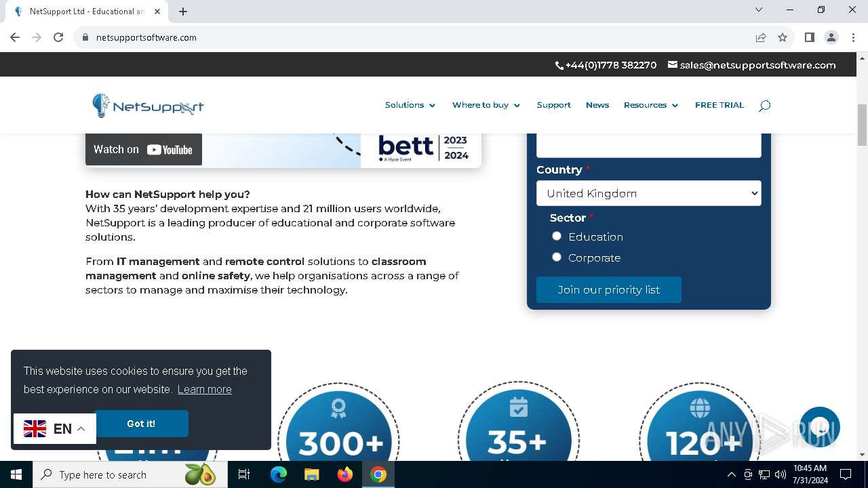The image size is (868, 488).
Task: Click the 300+ award badge
Action: click(339, 422)
